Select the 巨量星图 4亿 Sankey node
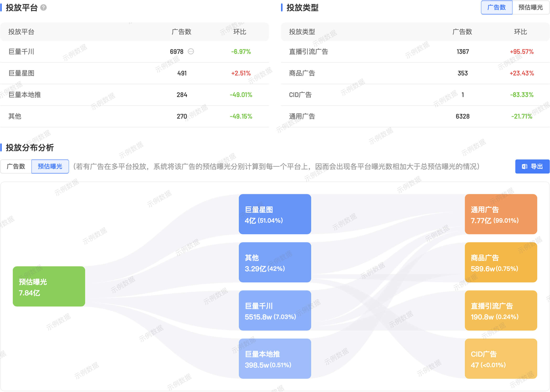The height and width of the screenshot is (392, 550). pyautogui.click(x=275, y=214)
